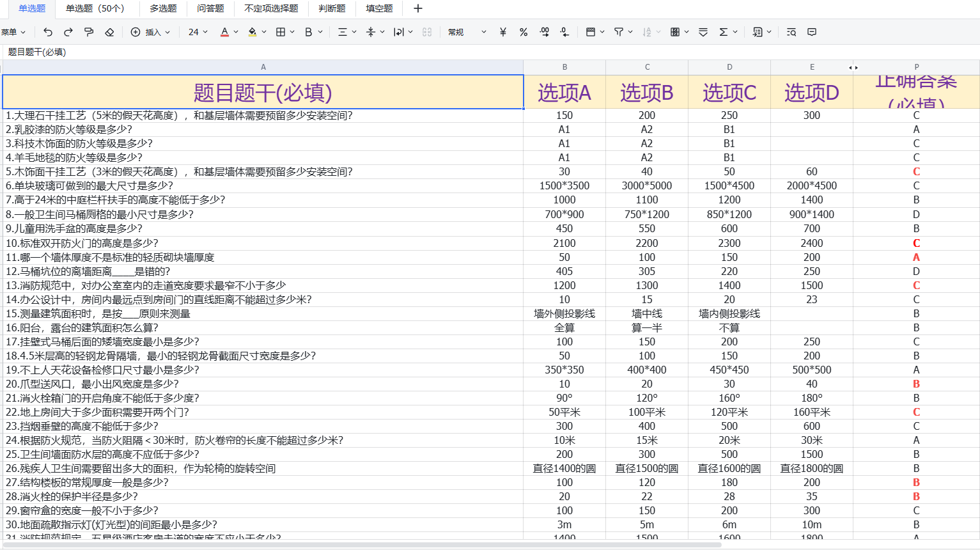Select column A header
Screen dimensions: 980x550
pyautogui.click(x=263, y=67)
